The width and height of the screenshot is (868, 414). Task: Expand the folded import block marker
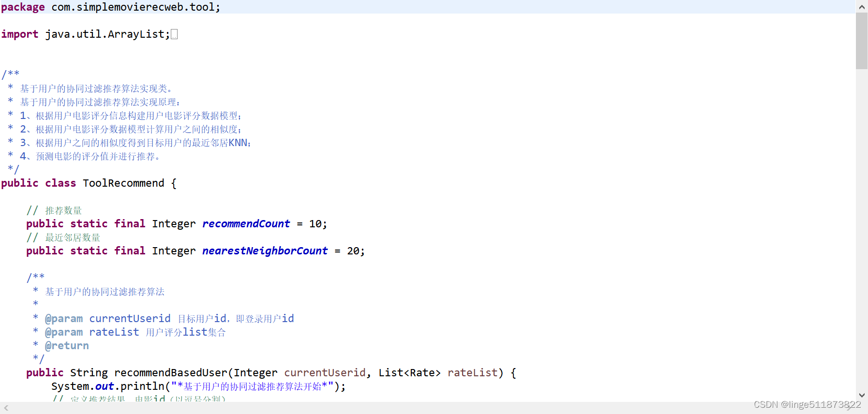175,34
